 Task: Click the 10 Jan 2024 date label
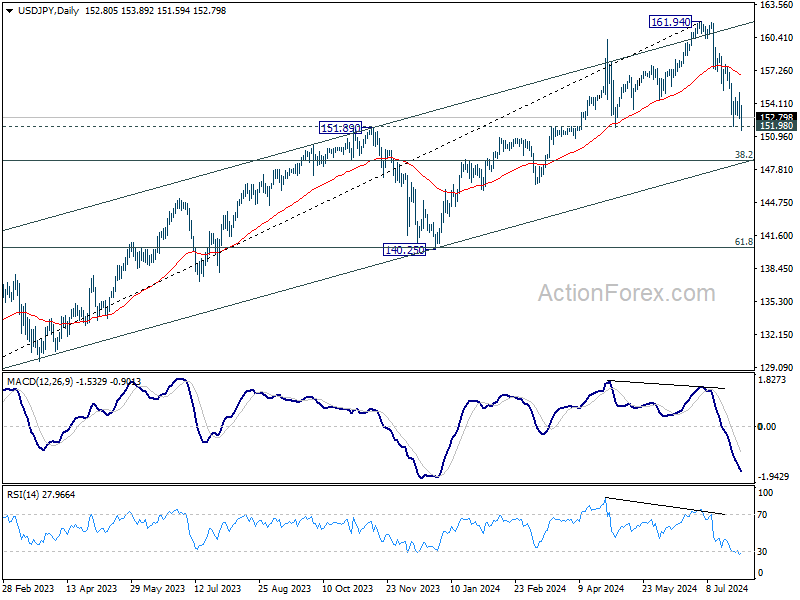click(476, 588)
